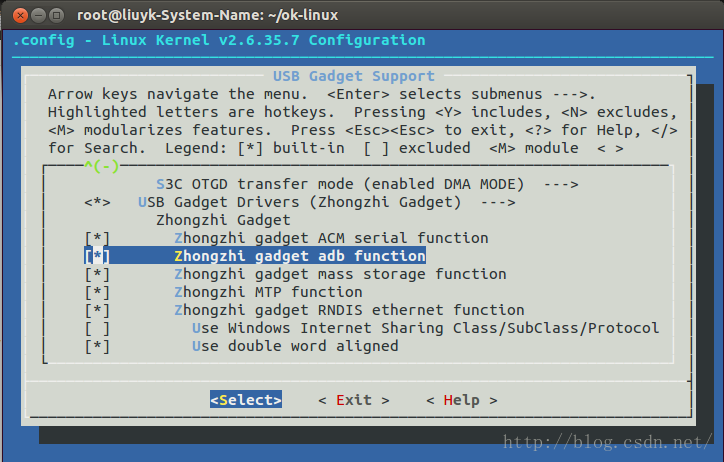Close the terminal window with the red button
Screen dimensions: 724x462
[x=20, y=16]
